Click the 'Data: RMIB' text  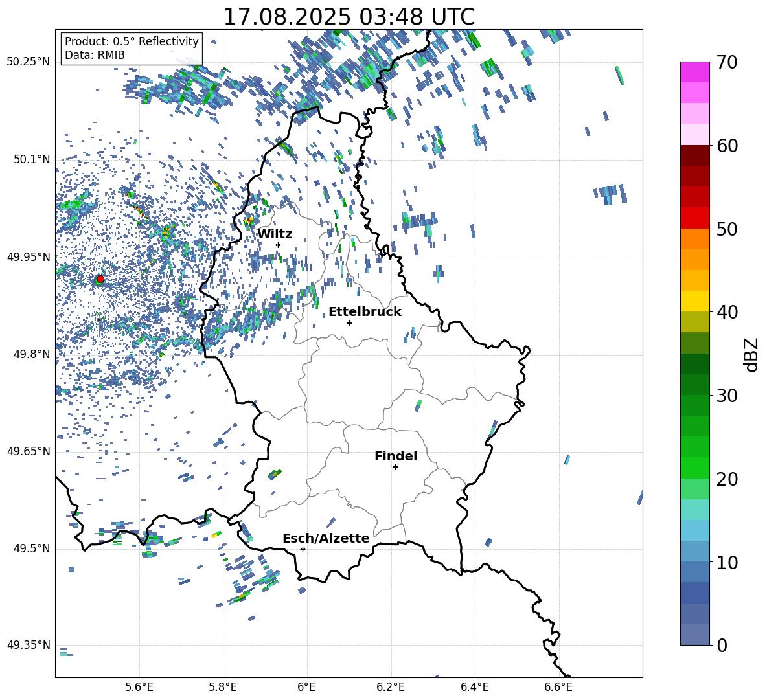[95, 55]
